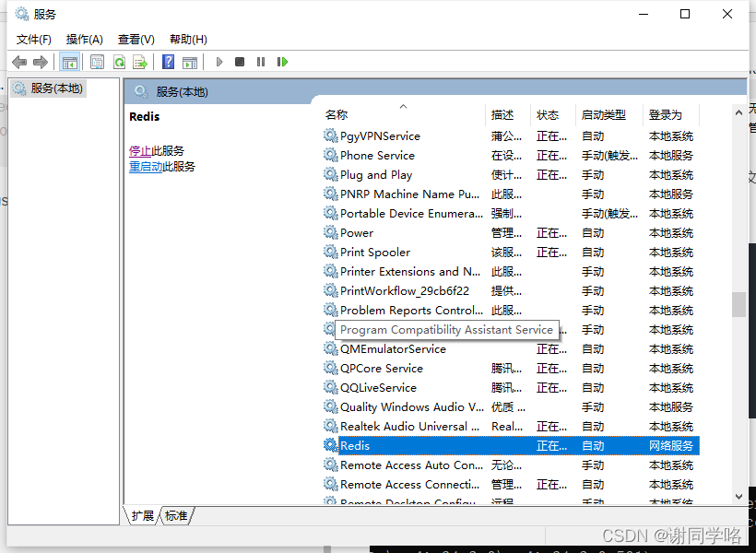Image resolution: width=756 pixels, height=553 pixels.
Task: Open the 文件(F) menu
Action: [x=34, y=40]
